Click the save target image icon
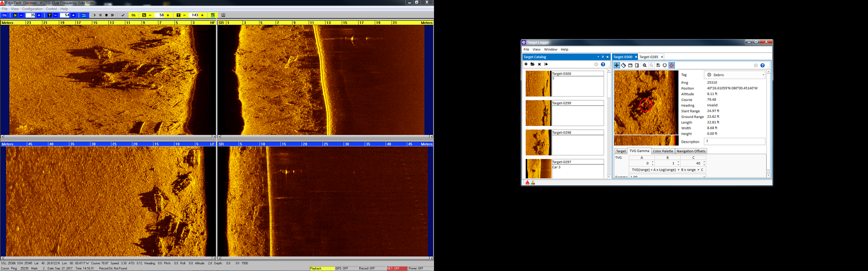Screen dimensions: 868x271 coord(658,65)
